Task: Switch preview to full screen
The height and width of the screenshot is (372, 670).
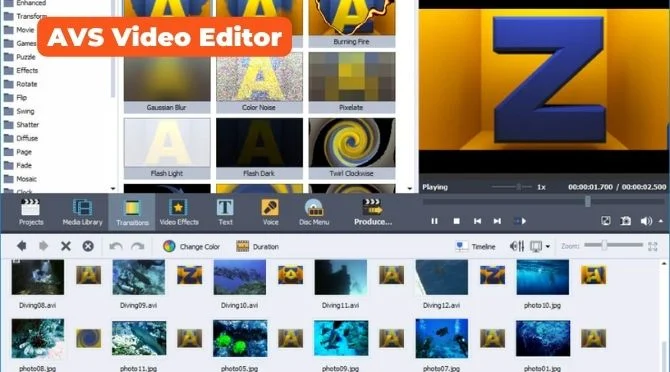Action: [x=605, y=221]
